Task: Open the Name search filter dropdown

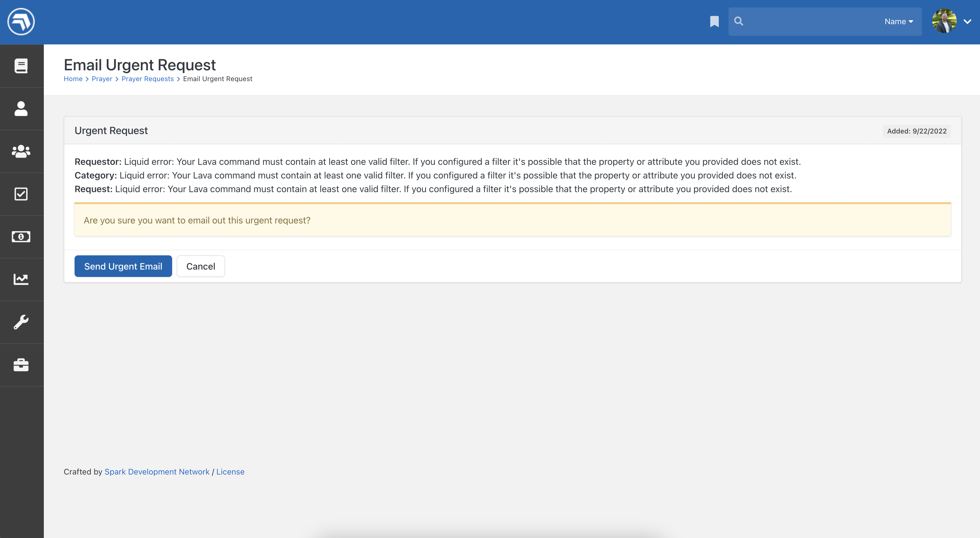Action: tap(899, 22)
